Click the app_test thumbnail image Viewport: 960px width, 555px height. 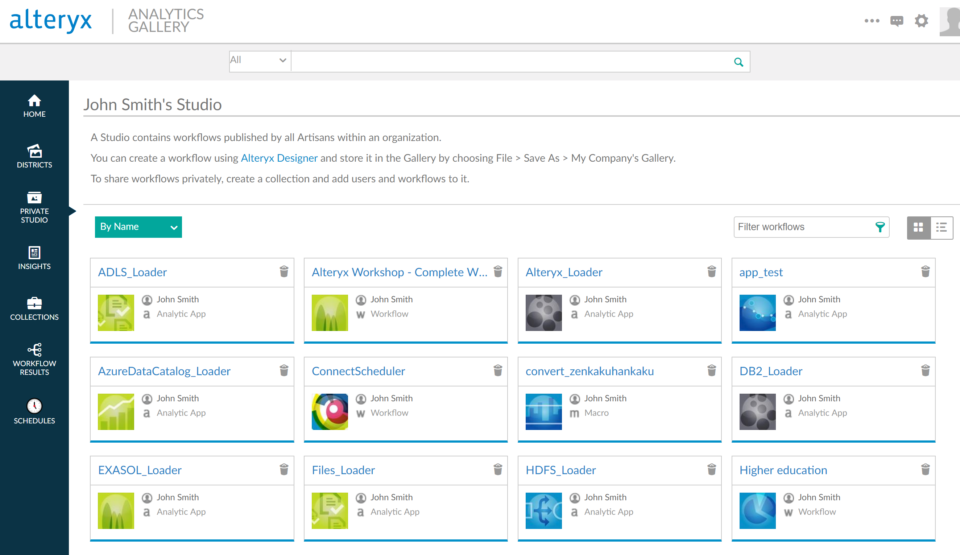click(757, 312)
